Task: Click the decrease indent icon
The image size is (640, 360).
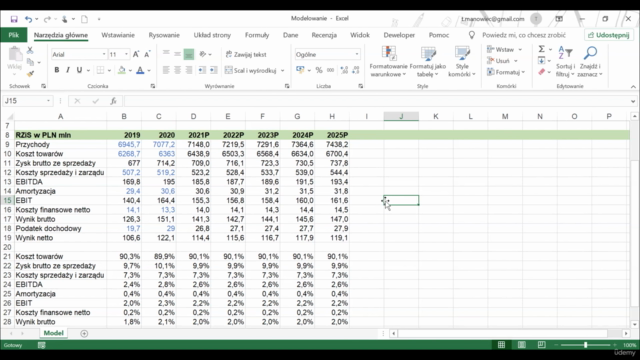Action: click(202, 70)
